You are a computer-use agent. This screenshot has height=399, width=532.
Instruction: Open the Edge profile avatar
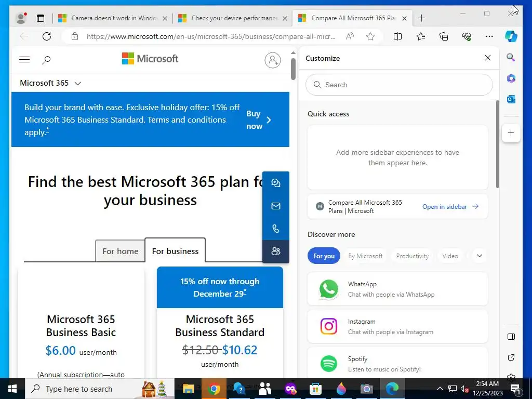point(21,18)
